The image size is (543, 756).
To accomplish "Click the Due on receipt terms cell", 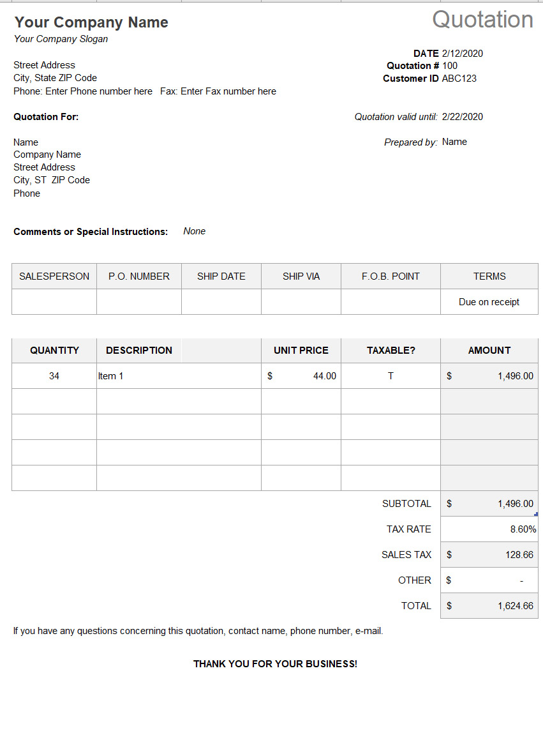I will click(x=489, y=302).
